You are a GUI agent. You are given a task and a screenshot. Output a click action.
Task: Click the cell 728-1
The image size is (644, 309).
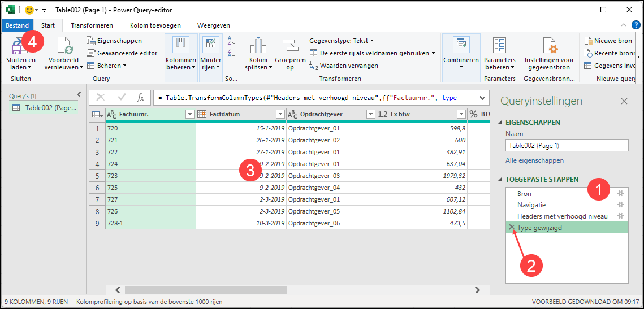(151, 223)
